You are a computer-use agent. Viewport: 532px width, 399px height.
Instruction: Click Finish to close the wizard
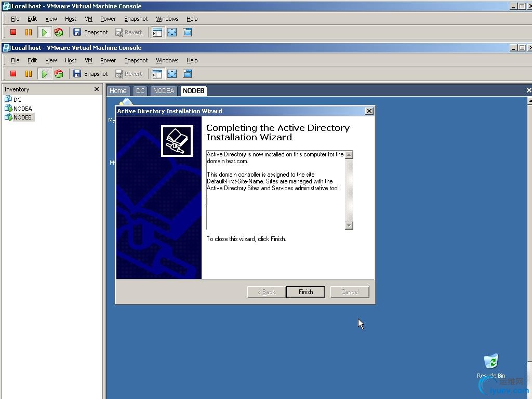point(305,292)
